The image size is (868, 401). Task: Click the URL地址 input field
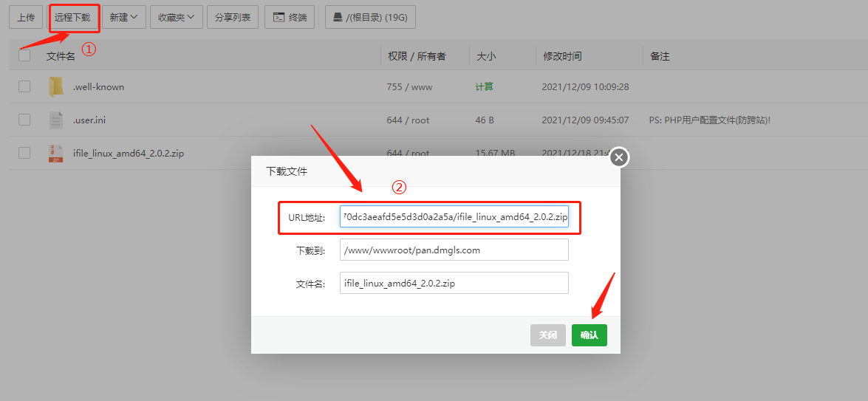[x=454, y=217]
